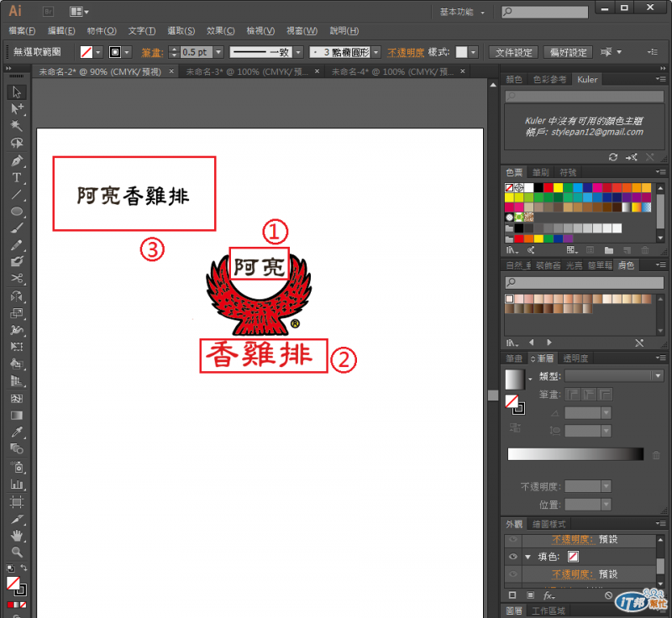Select the Gradient tool
672x618 pixels.
[17, 415]
